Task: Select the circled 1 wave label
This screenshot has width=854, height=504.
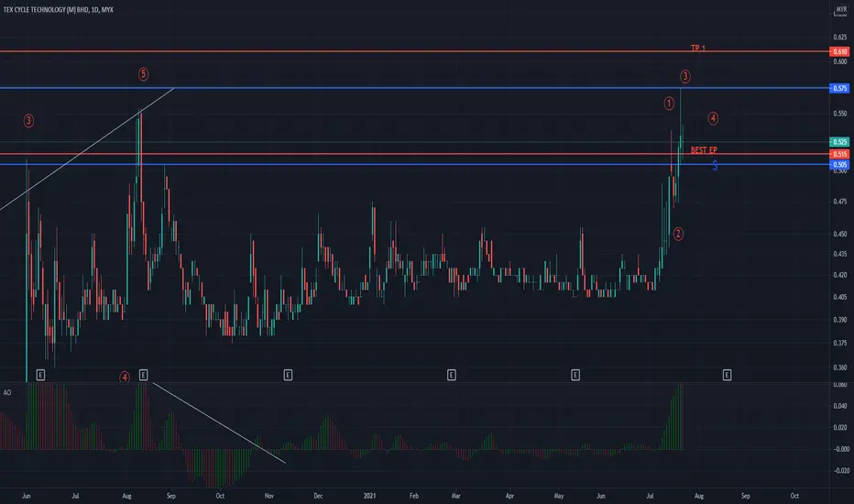Action: [x=669, y=104]
